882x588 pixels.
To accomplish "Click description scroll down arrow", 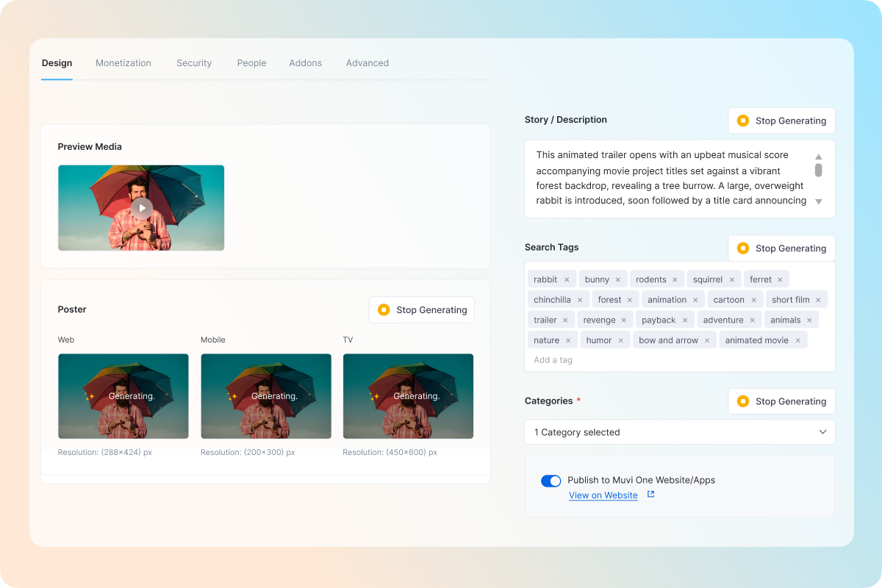I will tap(818, 201).
